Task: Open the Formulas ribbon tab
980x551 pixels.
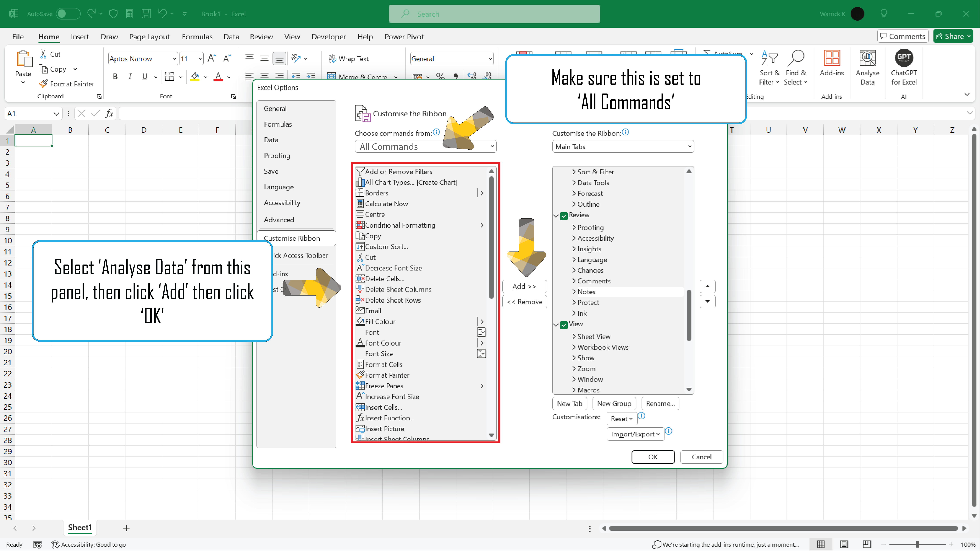Action: pyautogui.click(x=197, y=37)
